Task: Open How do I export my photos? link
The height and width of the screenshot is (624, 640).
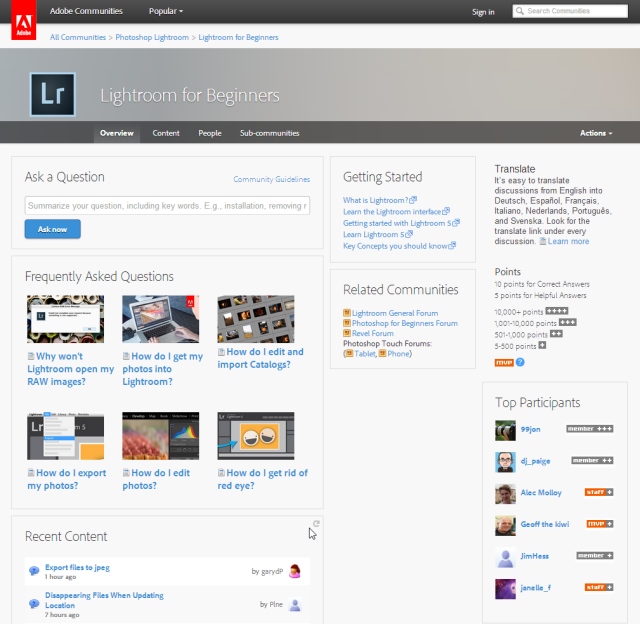Action: (x=67, y=479)
